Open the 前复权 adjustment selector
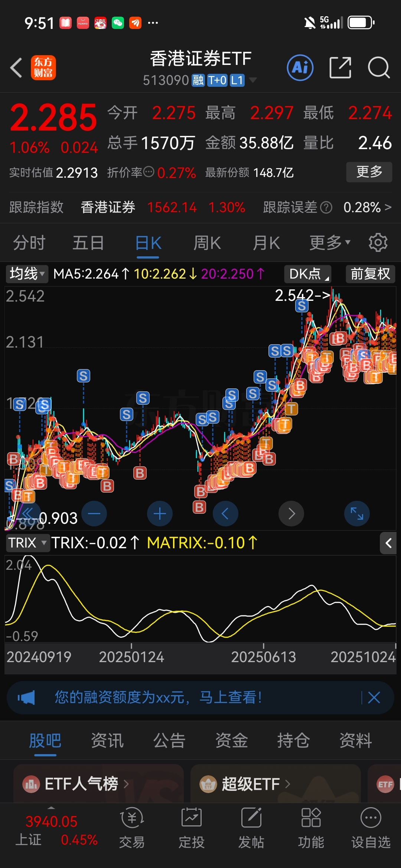This screenshot has height=868, width=401. point(370,274)
